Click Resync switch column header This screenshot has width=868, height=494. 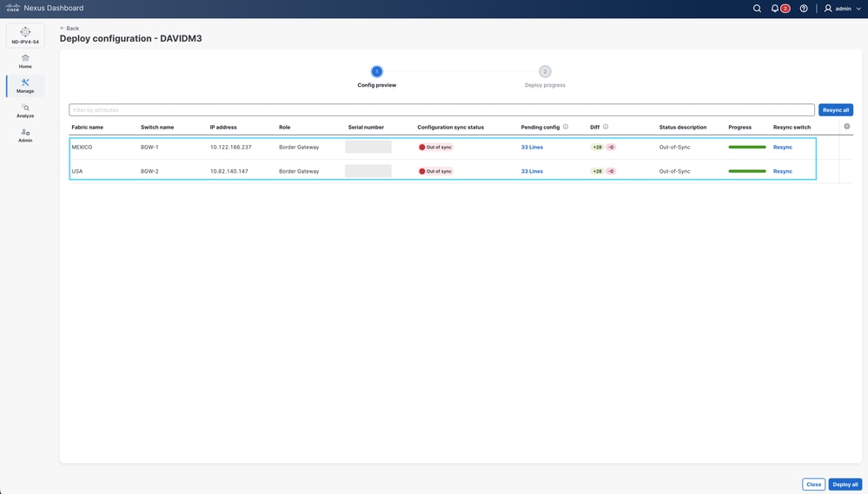792,128
